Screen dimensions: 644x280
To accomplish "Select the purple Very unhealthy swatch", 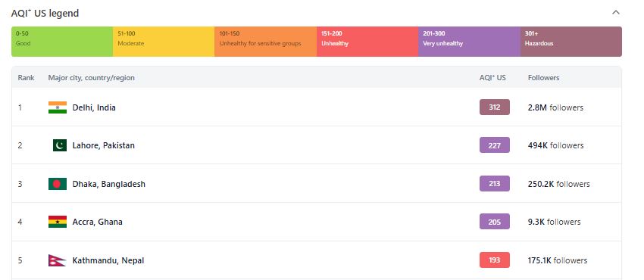I will tap(469, 42).
